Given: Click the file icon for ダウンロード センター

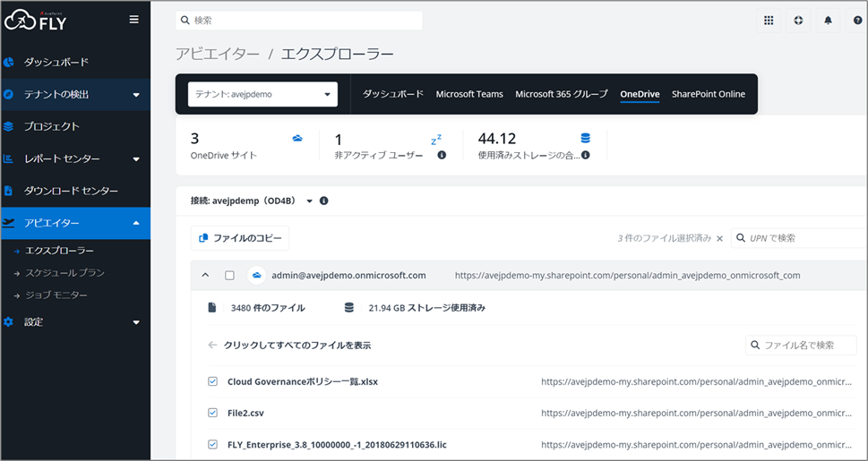Looking at the screenshot, I should point(8,191).
